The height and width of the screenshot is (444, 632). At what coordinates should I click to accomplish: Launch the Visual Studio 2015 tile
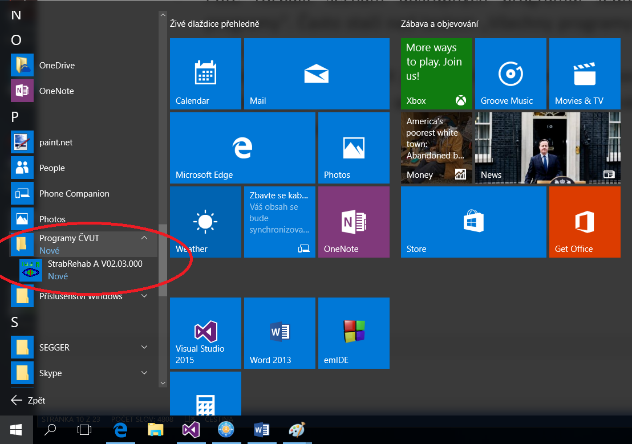[205, 333]
